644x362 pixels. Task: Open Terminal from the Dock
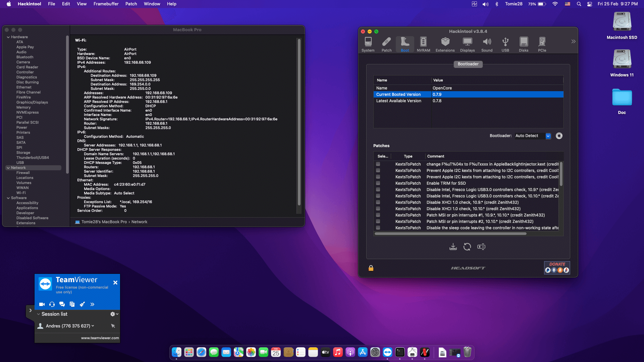point(400,352)
